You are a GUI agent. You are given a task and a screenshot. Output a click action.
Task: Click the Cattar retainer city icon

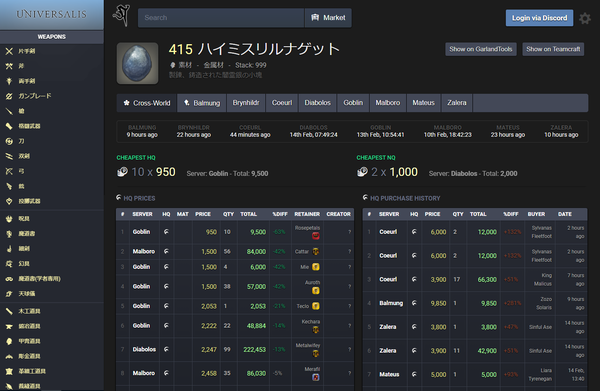point(316,251)
